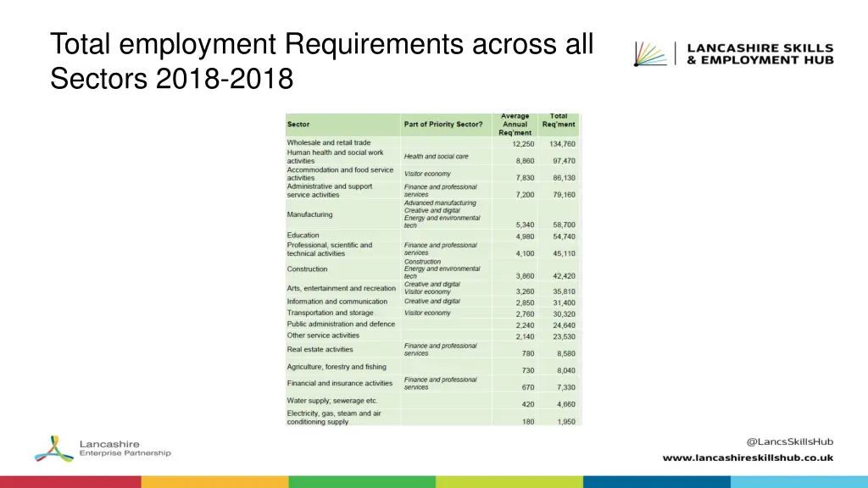
Task: Select 'Other service activities' cell
Action: [323, 335]
